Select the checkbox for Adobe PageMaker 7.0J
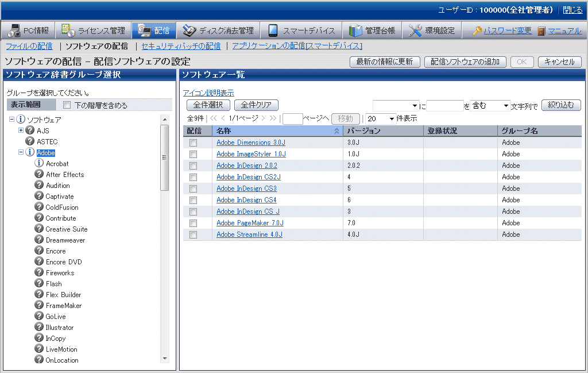Screen dimensions: 588x373 click(193, 223)
